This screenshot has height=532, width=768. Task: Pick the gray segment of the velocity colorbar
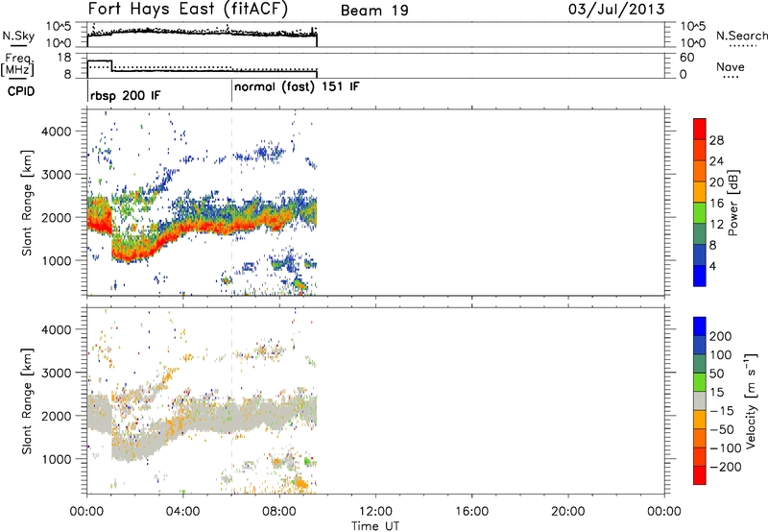pos(700,401)
